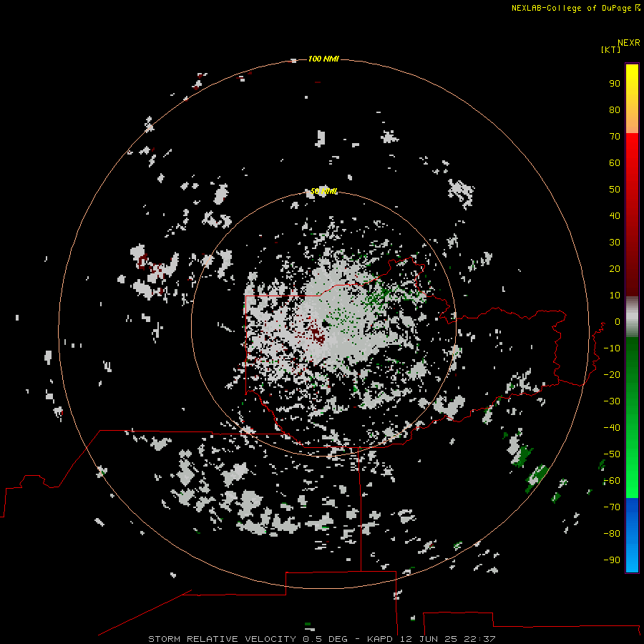Click the 30 value on the velocity scale
The height and width of the screenshot is (644, 644).
(x=615, y=243)
